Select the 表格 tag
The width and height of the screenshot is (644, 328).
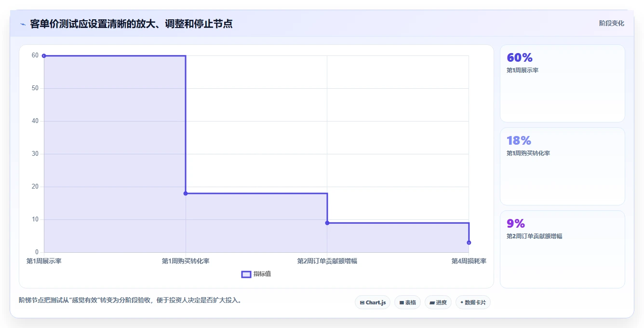tap(407, 302)
